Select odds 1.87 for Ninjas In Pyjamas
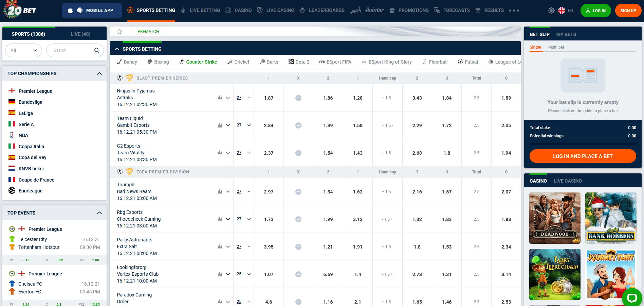Viewport: 644px width, 306px height. [269, 98]
